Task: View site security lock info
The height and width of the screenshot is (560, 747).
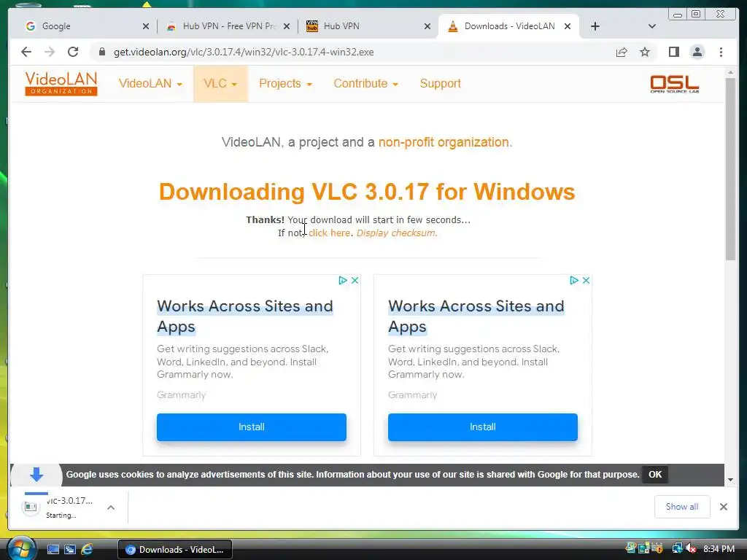Action: pyautogui.click(x=102, y=52)
